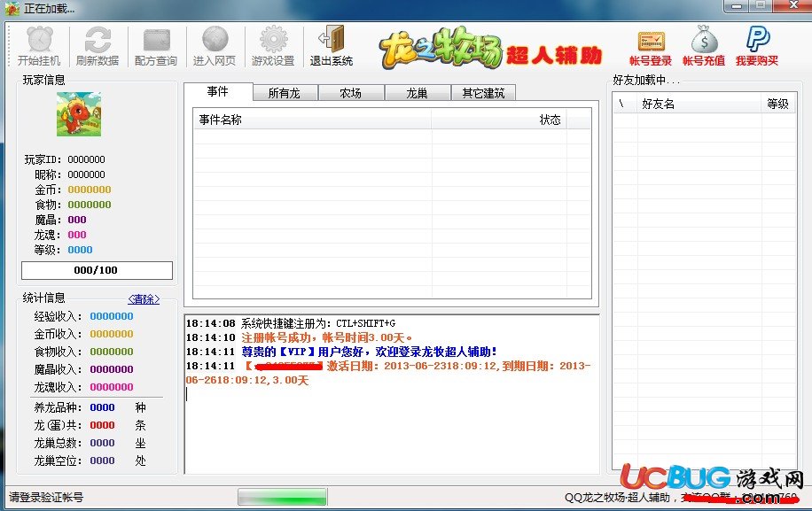
Task: Click the 刷新数据 refresh icon
Action: pos(98,39)
